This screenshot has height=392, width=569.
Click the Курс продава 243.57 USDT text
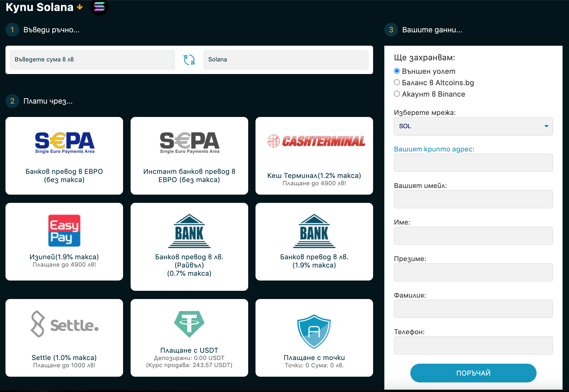point(189,365)
